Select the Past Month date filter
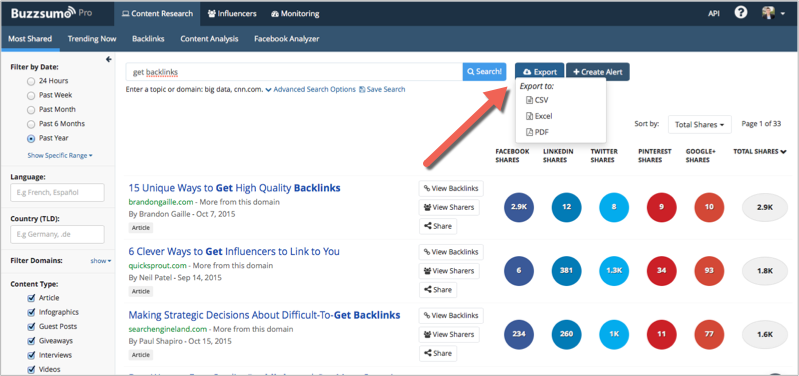This screenshot has width=799, height=376. tap(31, 110)
